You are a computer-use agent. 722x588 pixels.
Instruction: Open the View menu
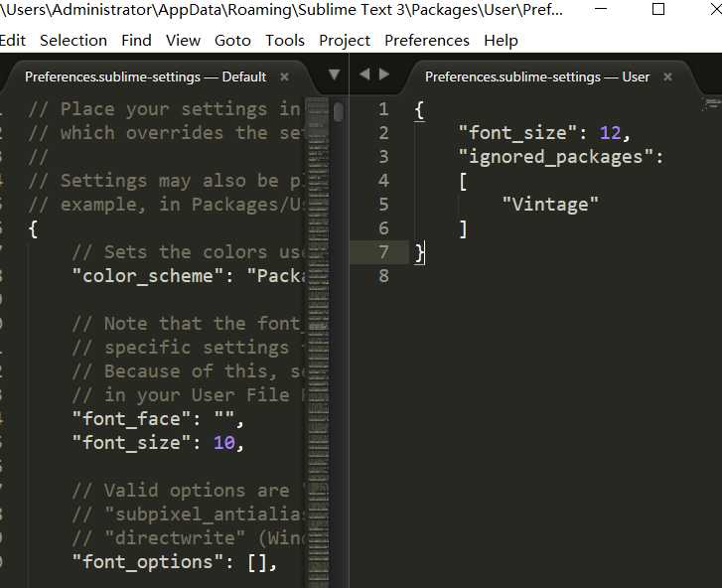tap(183, 41)
